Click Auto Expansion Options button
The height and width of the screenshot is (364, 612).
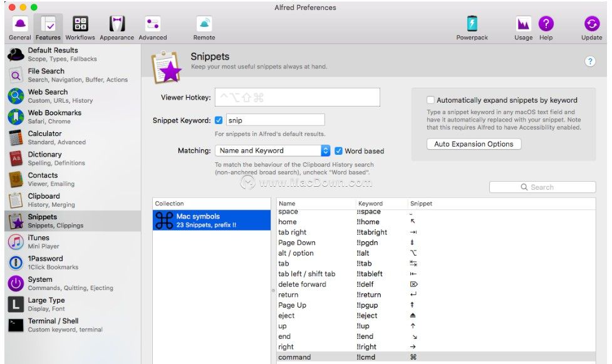[474, 143]
